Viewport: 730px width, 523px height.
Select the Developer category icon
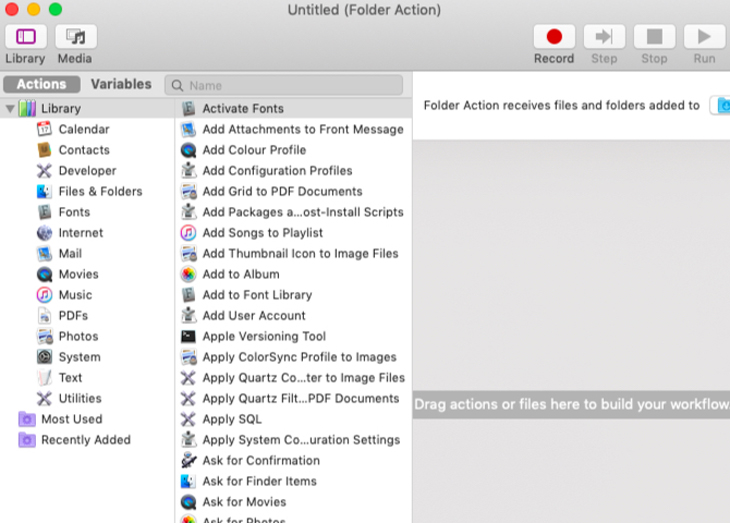[44, 170]
